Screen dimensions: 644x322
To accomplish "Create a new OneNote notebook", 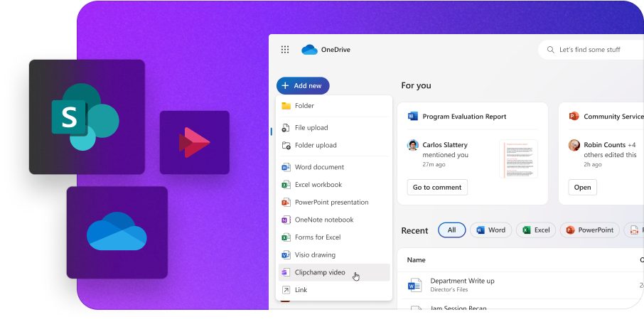I will (334, 220).
